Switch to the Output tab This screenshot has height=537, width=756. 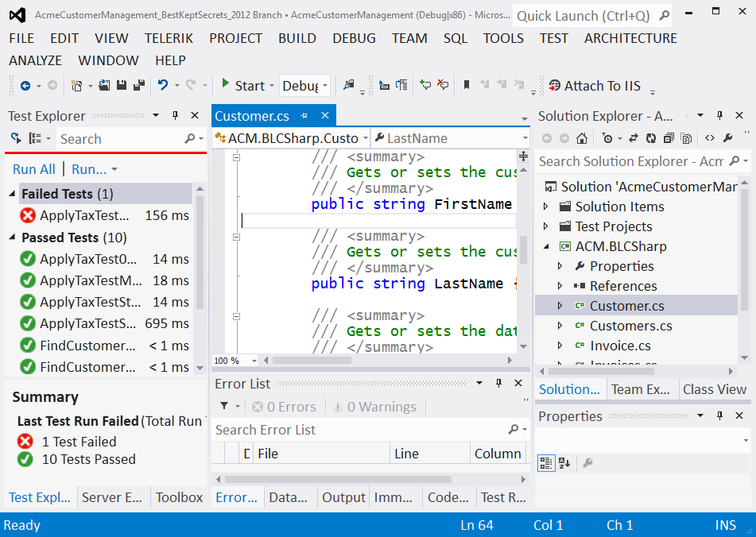tap(343, 497)
